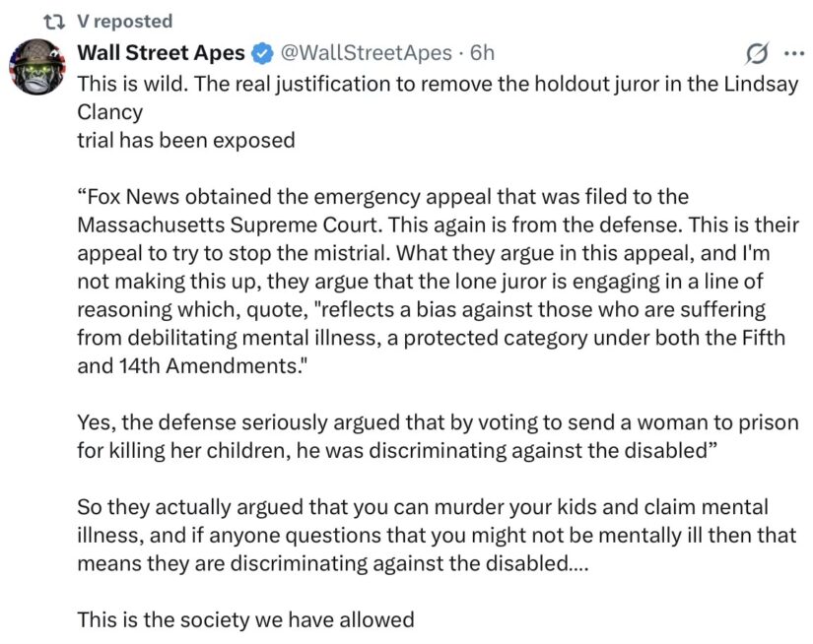Click the repost arrows icon beside V reposted
This screenshot has width=813, height=644.
coord(53,22)
